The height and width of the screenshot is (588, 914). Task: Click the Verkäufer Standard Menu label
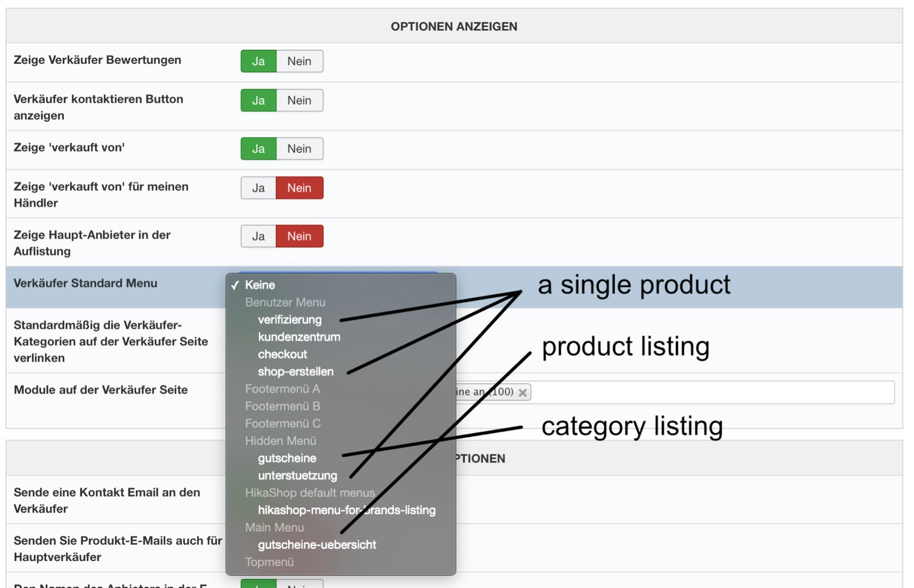coord(85,283)
